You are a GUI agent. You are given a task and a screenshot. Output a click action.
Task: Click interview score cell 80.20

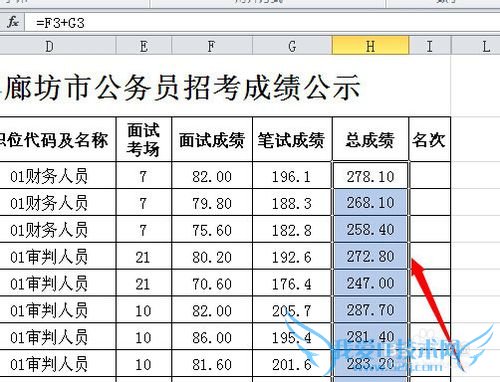(212, 256)
